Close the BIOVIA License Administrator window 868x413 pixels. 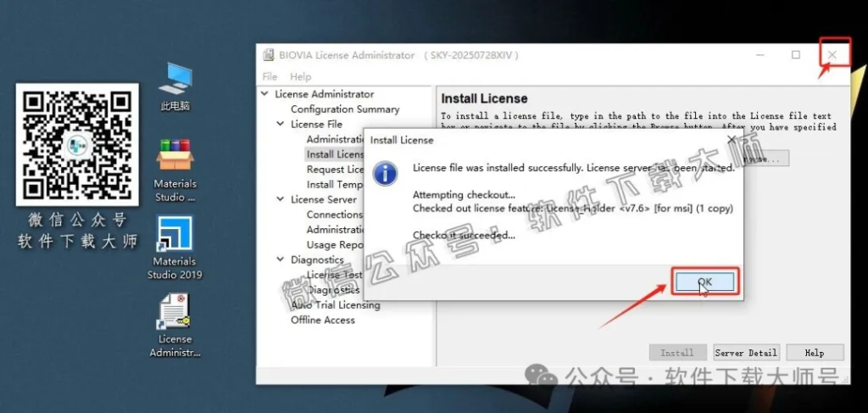point(832,55)
